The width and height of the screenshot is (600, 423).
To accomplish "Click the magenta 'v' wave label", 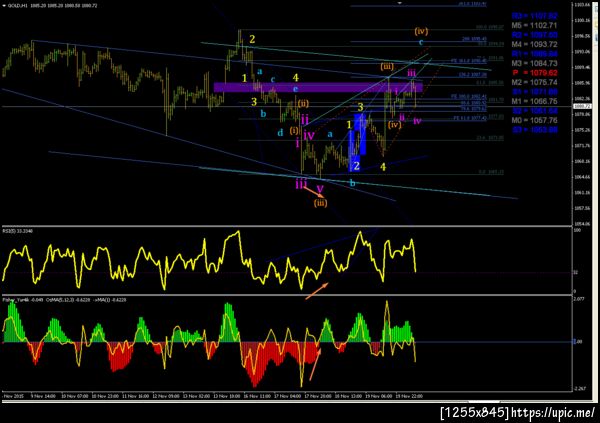I will point(320,188).
